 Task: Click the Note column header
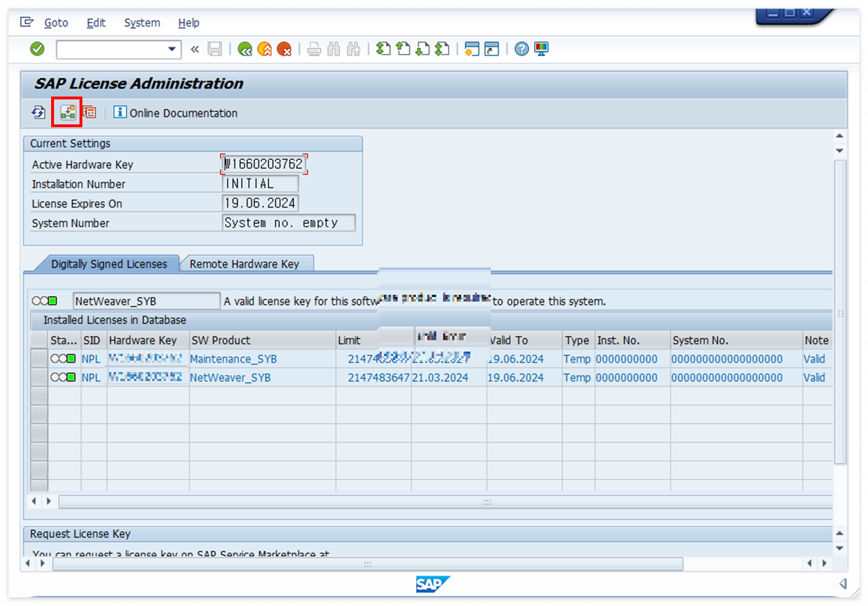(x=817, y=340)
